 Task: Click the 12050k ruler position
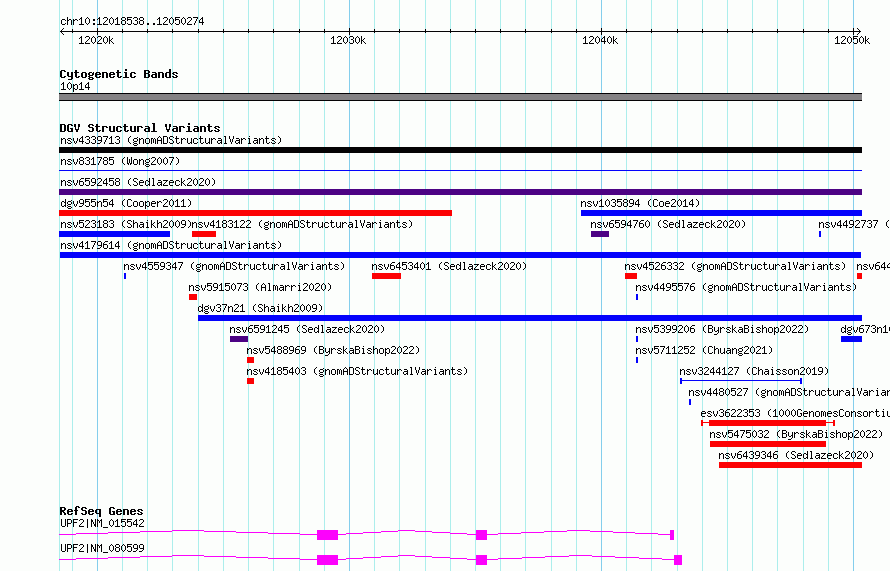pyautogui.click(x=852, y=40)
